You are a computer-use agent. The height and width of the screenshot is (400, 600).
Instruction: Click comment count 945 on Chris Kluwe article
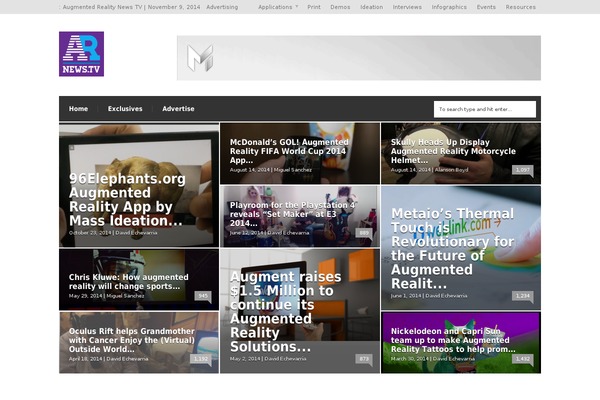pyautogui.click(x=203, y=296)
